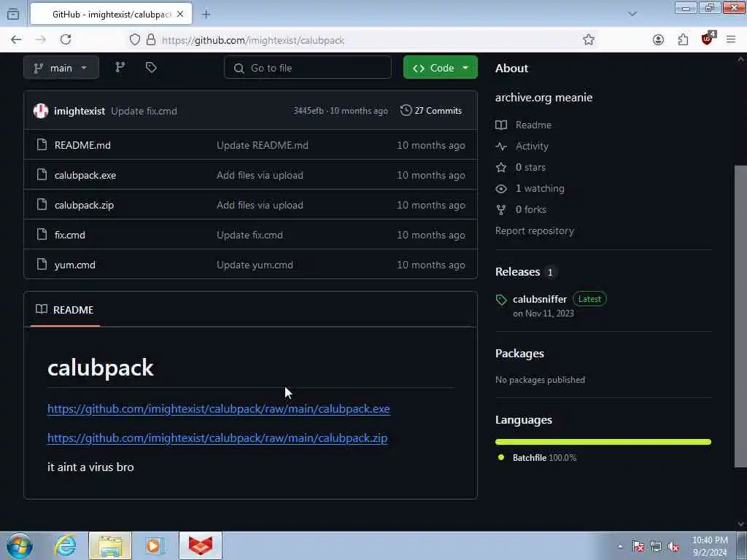
Task: View the 27 Commits history
Action: [x=431, y=111]
